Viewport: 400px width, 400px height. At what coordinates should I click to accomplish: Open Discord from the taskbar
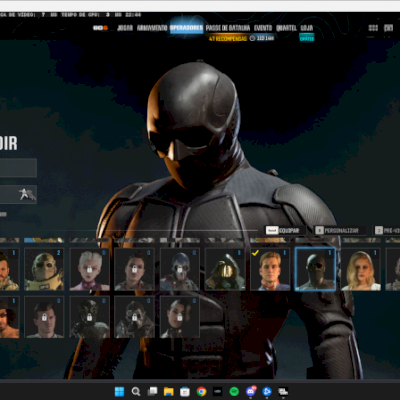[251, 391]
